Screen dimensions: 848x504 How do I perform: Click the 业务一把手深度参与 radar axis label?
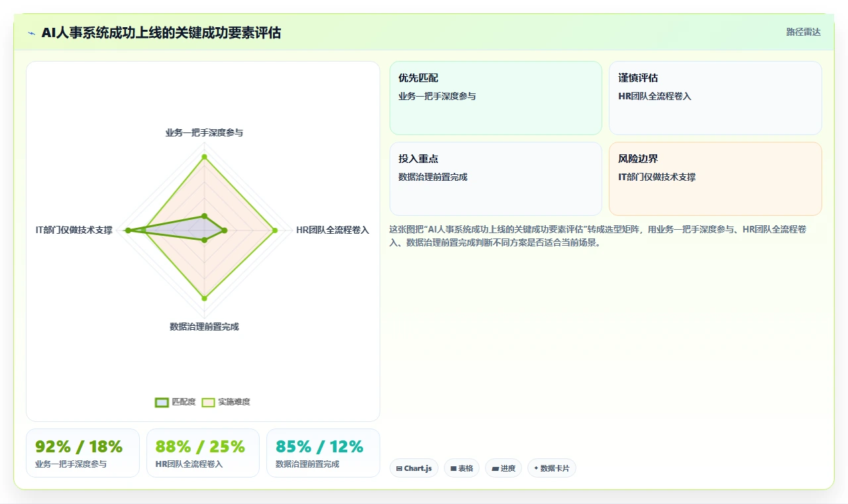204,132
